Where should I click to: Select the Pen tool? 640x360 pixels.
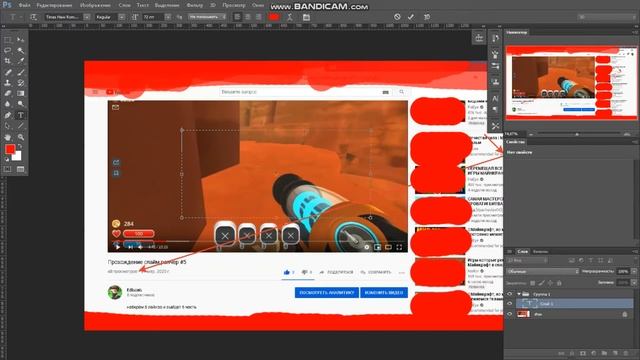click(x=8, y=115)
